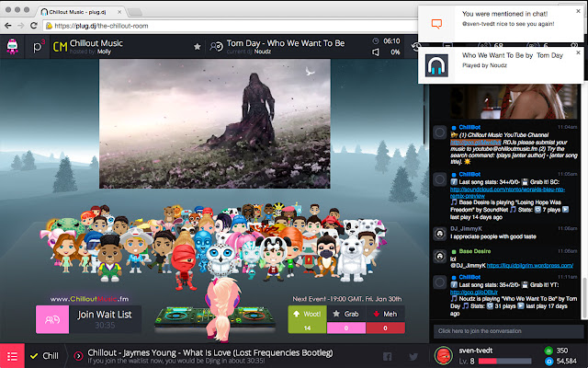Click Base Desire chat avatar icon
588x368 pixels.
(440, 257)
